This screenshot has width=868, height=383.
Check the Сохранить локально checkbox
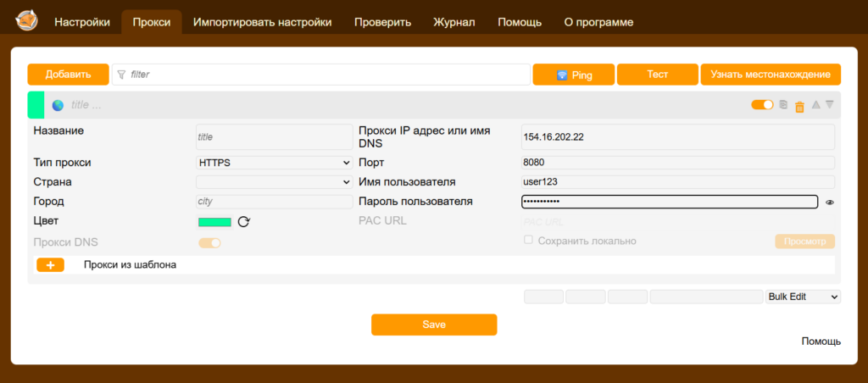coord(528,240)
